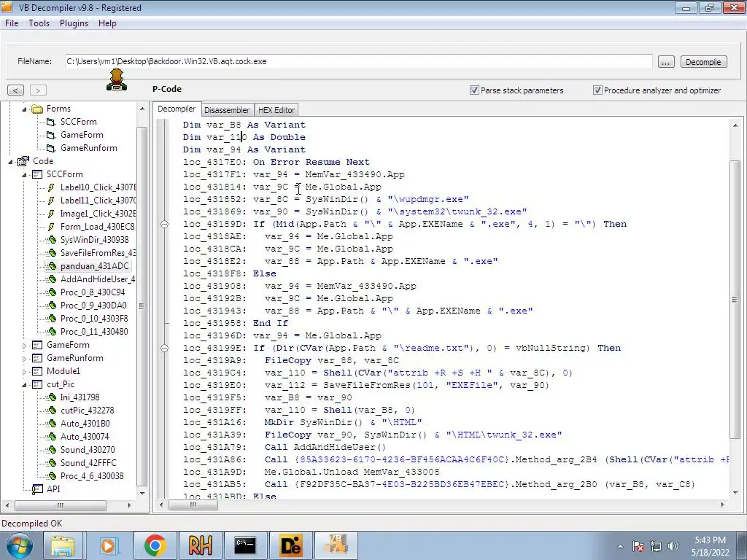Screen dimensions: 747x560
Task: Click the browse (...) file button
Action: (666, 62)
